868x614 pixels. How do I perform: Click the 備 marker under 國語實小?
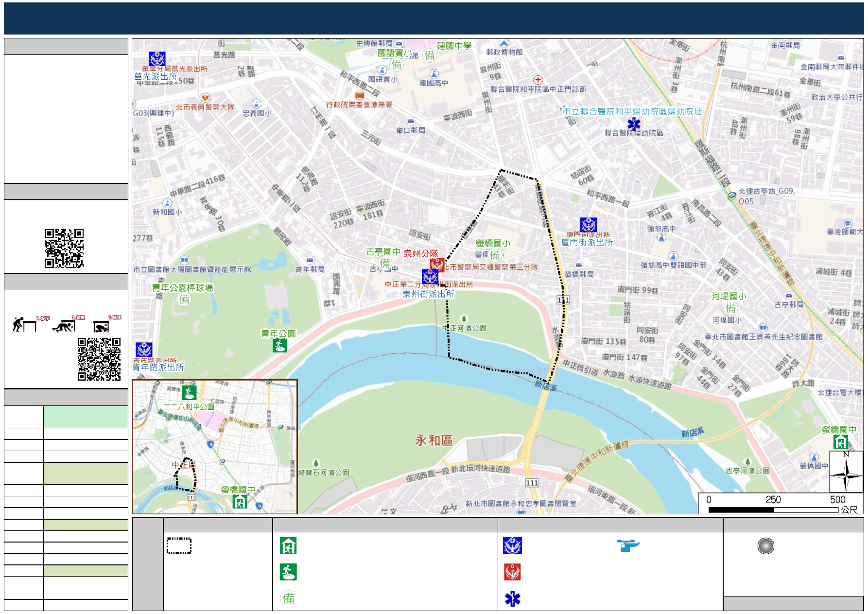(x=397, y=65)
